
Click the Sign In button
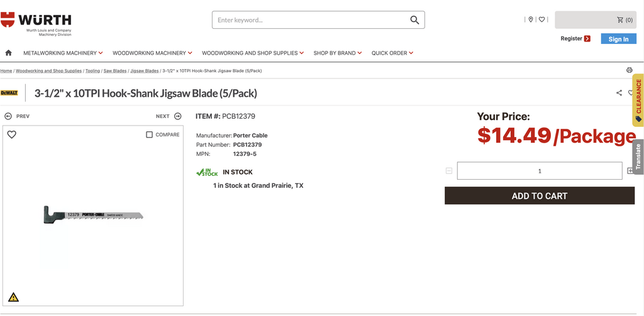(619, 39)
